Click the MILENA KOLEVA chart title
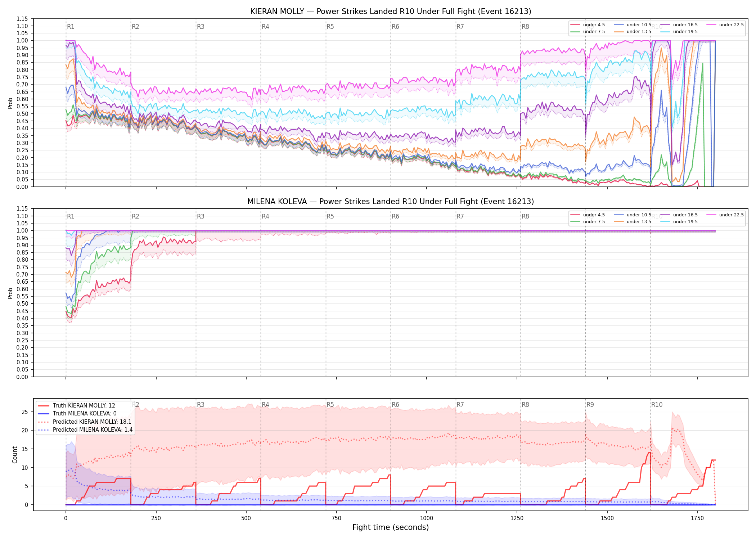Screen dimensions: 756x540 (x=391, y=202)
